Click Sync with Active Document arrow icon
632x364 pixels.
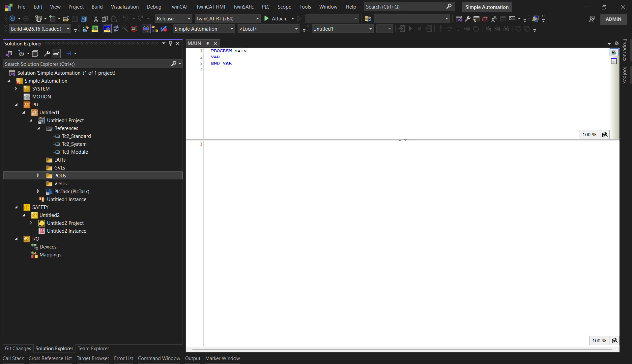[x=69, y=54]
